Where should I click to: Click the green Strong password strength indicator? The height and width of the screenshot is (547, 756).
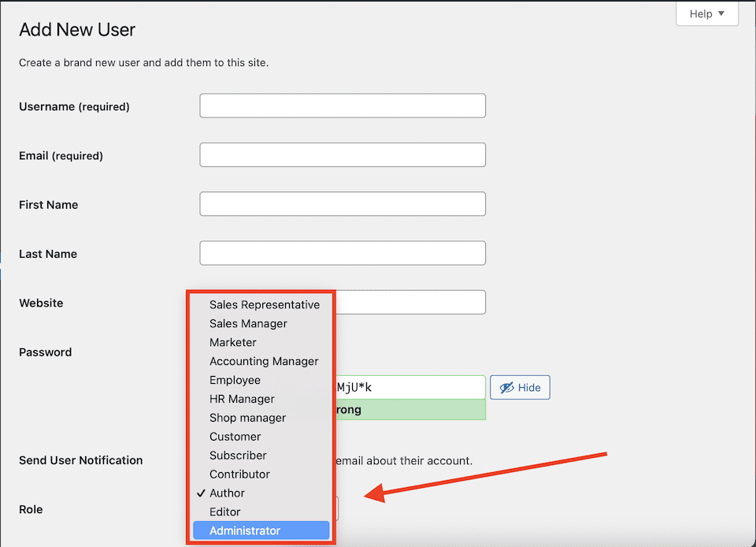409,409
